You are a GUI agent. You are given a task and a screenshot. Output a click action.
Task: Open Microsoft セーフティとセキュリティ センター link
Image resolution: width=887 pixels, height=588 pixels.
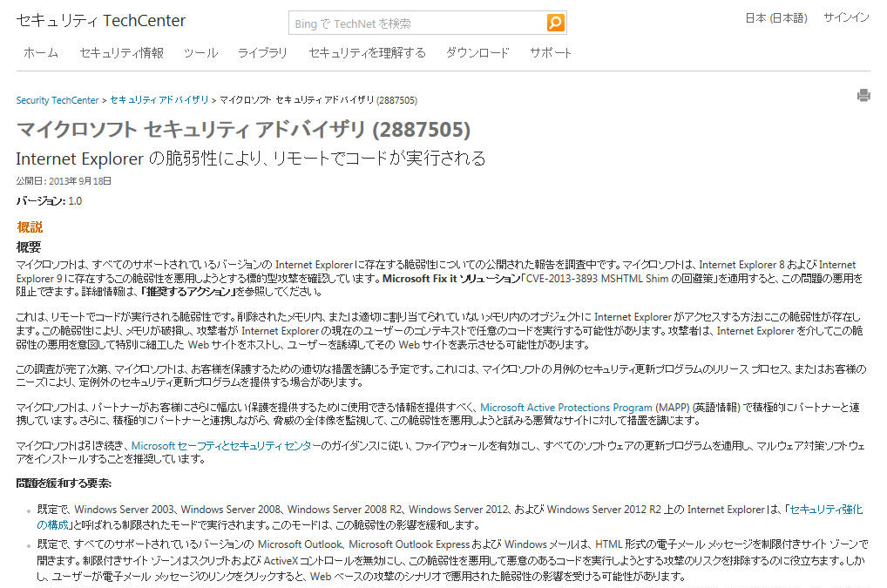pos(226,445)
